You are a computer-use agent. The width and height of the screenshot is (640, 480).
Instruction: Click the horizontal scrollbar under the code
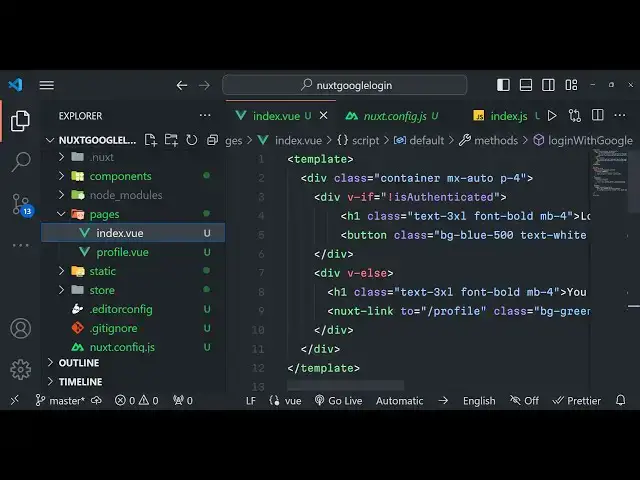tap(345, 385)
